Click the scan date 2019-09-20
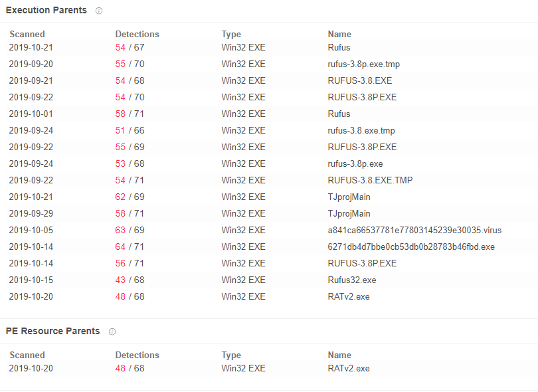 point(31,64)
